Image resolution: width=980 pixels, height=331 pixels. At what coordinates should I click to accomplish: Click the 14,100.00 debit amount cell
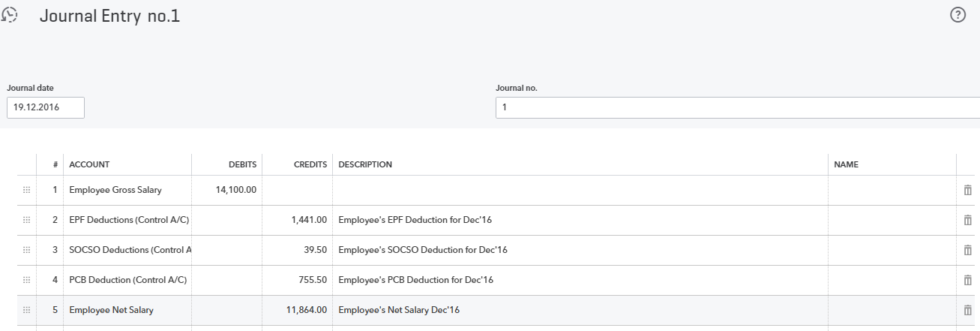227,190
